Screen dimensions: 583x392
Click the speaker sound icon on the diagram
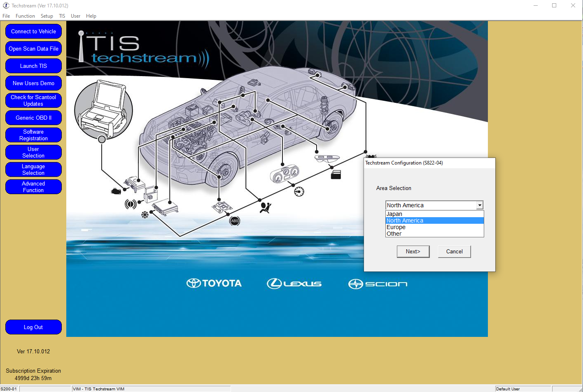131,204
